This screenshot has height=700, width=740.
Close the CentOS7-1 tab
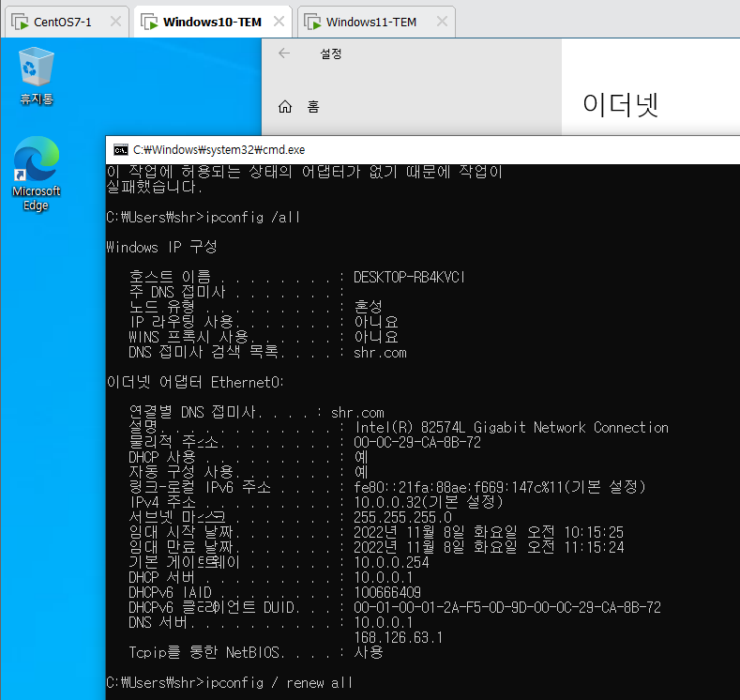115,22
